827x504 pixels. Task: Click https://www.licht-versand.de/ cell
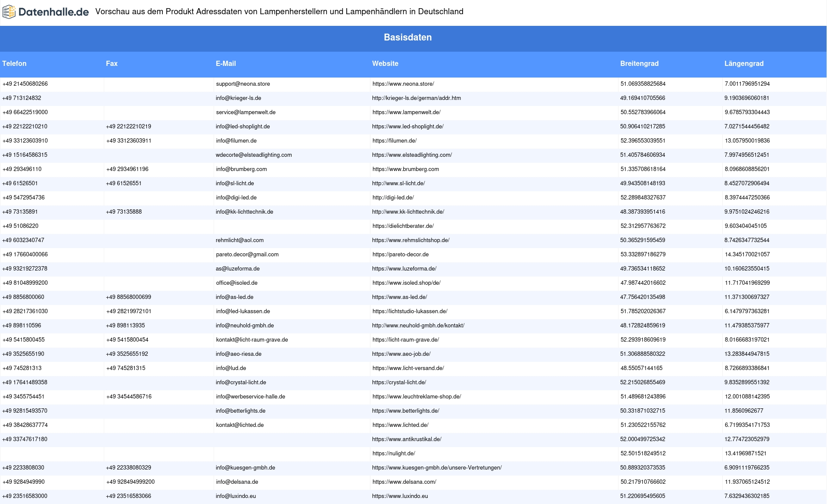408,368
